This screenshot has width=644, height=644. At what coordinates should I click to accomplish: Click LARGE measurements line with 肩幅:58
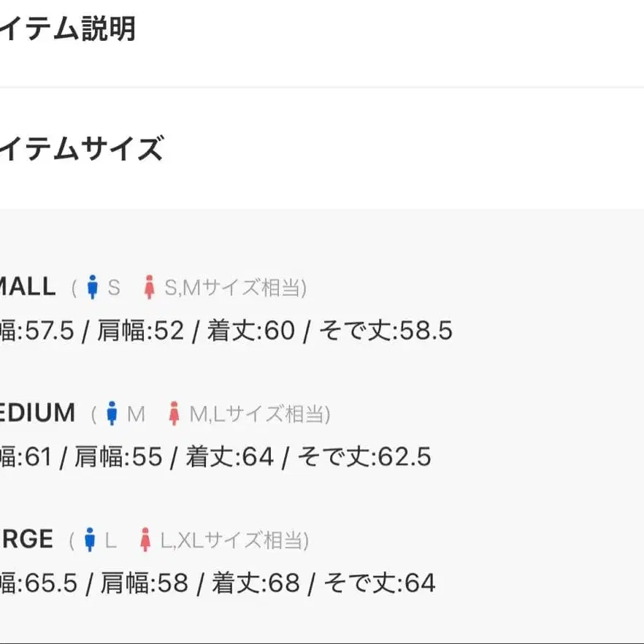(x=218, y=583)
